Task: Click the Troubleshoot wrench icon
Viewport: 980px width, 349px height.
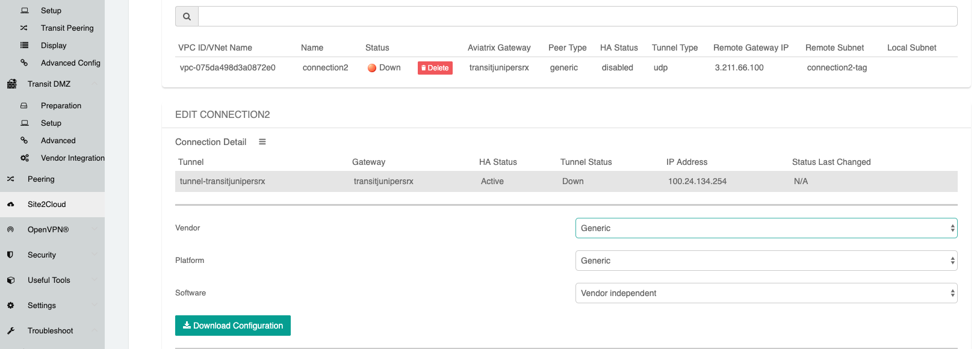Action: 11,331
